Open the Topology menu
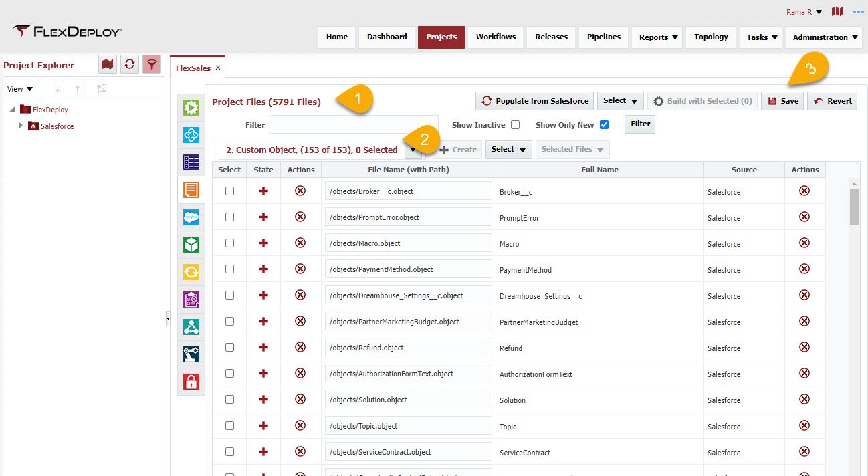Viewport: 868px width, 476px height. tap(711, 37)
